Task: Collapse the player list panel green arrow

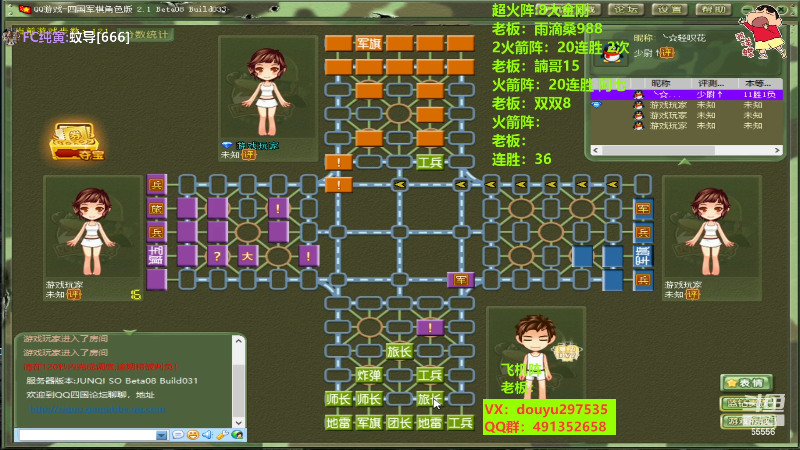Action: 684,162
